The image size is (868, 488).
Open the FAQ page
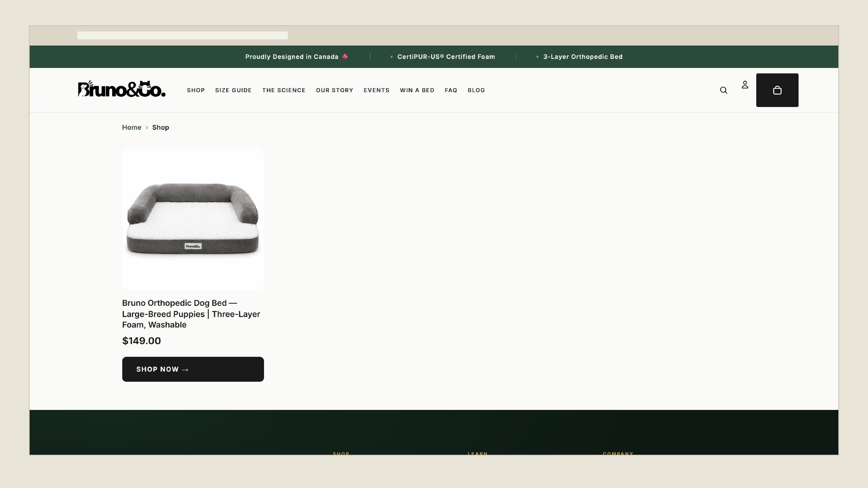pyautogui.click(x=451, y=90)
